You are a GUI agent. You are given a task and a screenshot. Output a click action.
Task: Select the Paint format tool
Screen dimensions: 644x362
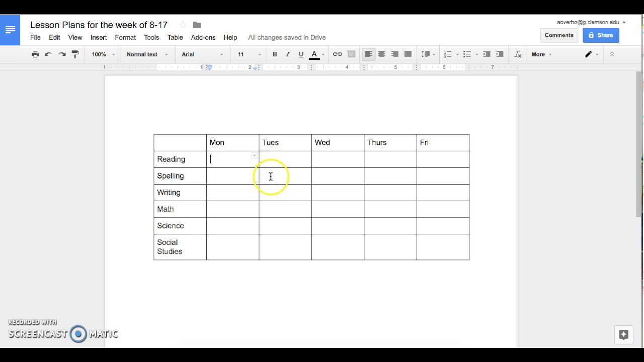(75, 54)
